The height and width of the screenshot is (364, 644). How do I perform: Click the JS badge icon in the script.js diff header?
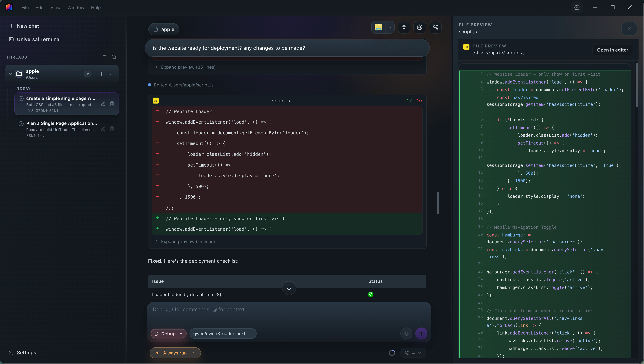(x=156, y=101)
